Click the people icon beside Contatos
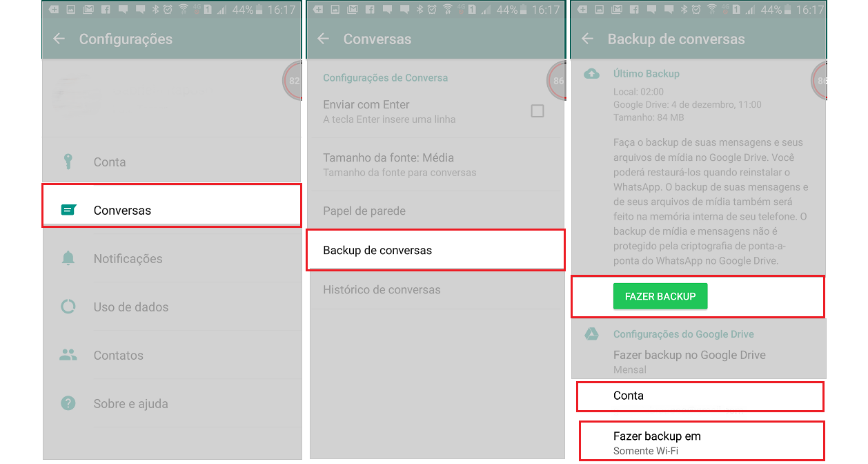 click(x=68, y=355)
